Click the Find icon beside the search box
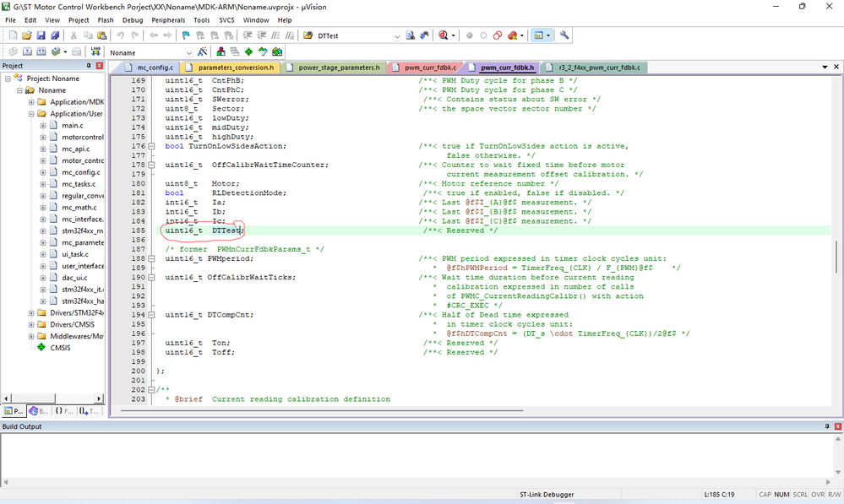Image resolution: width=844 pixels, height=504 pixels. tap(411, 35)
